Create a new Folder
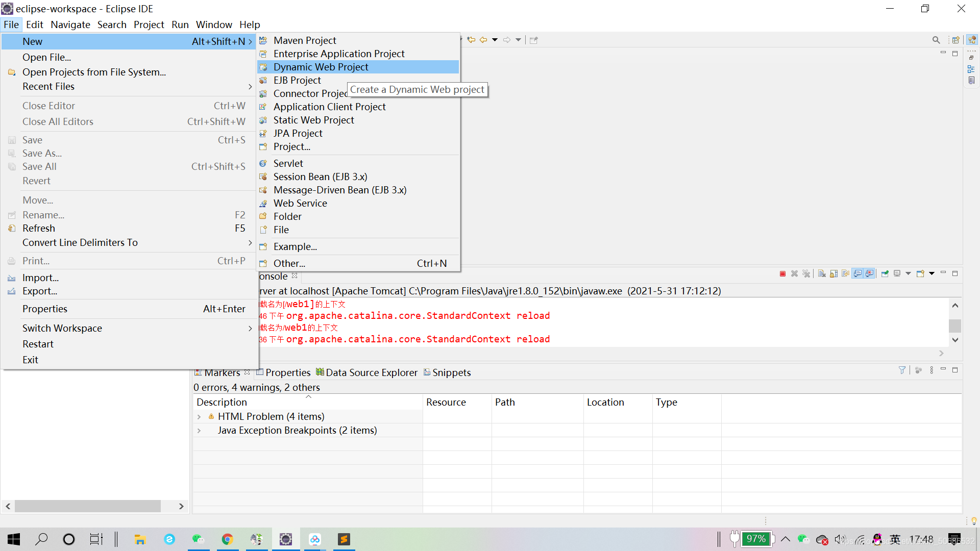The width and height of the screenshot is (980, 551). 358,216
